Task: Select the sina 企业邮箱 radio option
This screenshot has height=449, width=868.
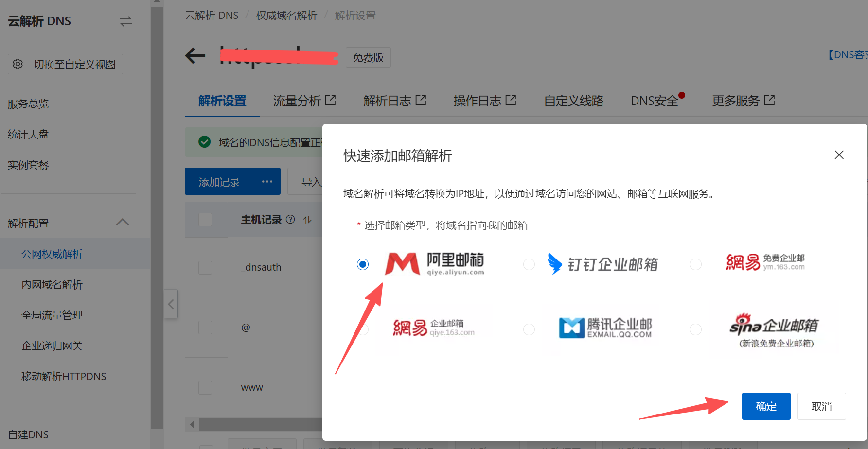Action: tap(696, 329)
